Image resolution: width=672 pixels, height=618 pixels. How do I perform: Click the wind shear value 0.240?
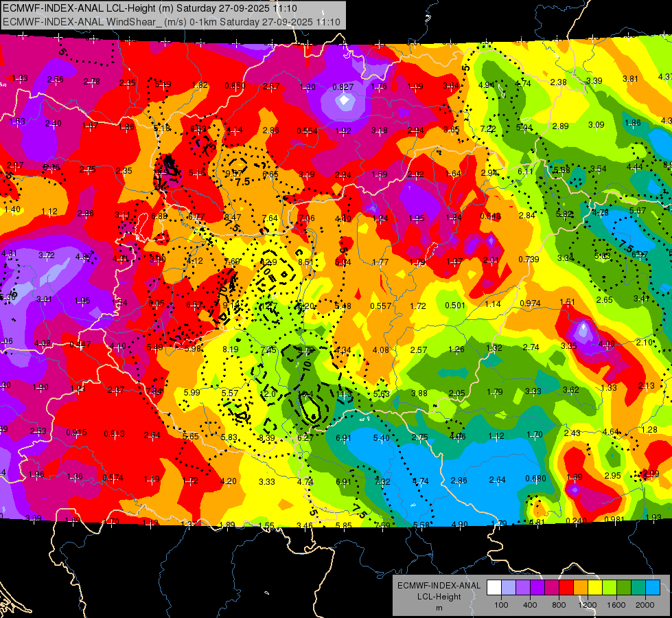(x=577, y=521)
